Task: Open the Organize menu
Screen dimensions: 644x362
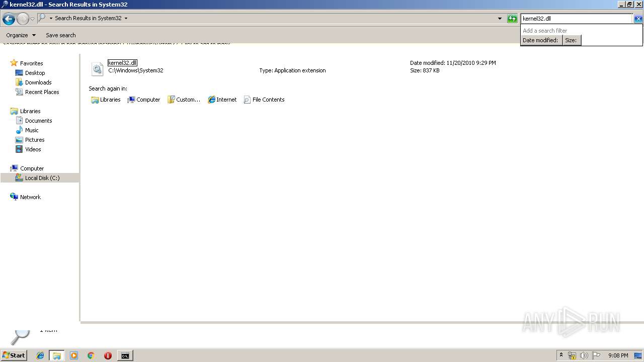Action: (21, 35)
